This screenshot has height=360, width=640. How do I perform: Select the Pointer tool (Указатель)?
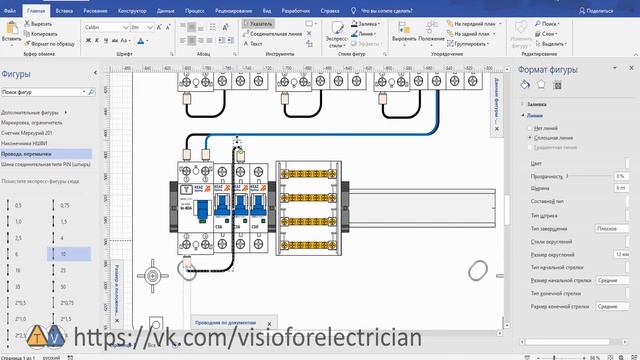pos(258,24)
